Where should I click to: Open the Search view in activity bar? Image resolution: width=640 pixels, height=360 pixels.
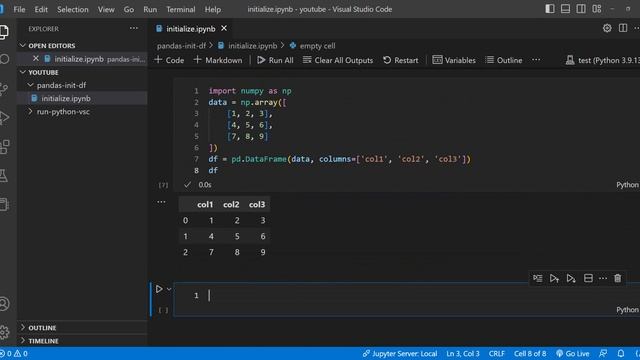(x=4, y=59)
